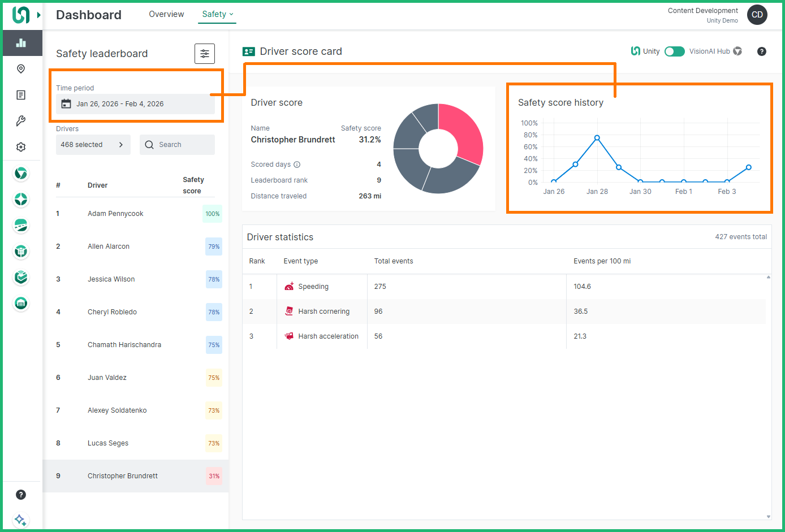Switch to the Overview tab
This screenshot has width=785, height=532.
pyautogui.click(x=166, y=14)
